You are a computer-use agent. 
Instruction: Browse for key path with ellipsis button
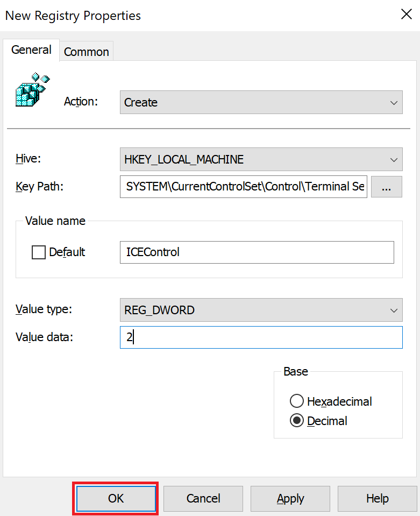[x=387, y=187]
